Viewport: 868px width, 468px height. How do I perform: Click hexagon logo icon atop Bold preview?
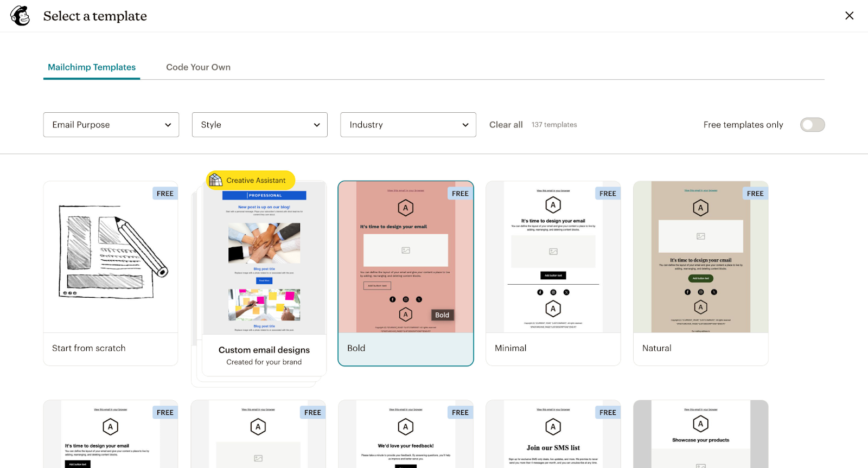coord(406,208)
